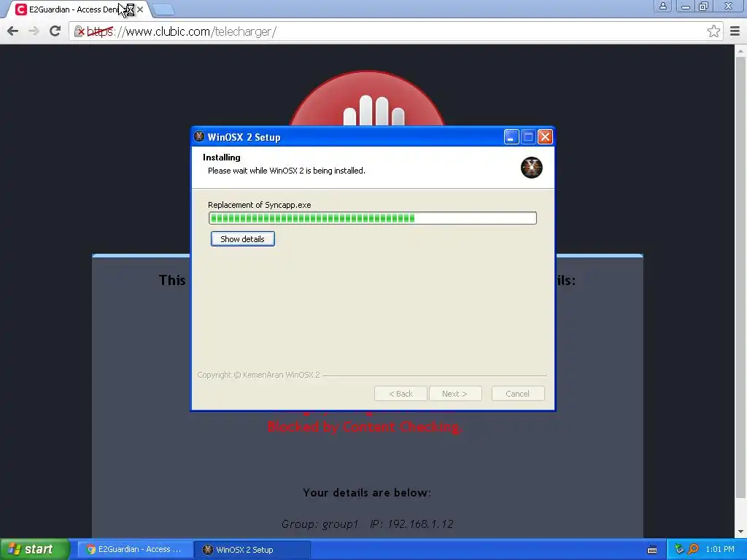Switch to WinOSX 2 Setup taskbar item
The height and width of the screenshot is (560, 747).
pyautogui.click(x=252, y=550)
